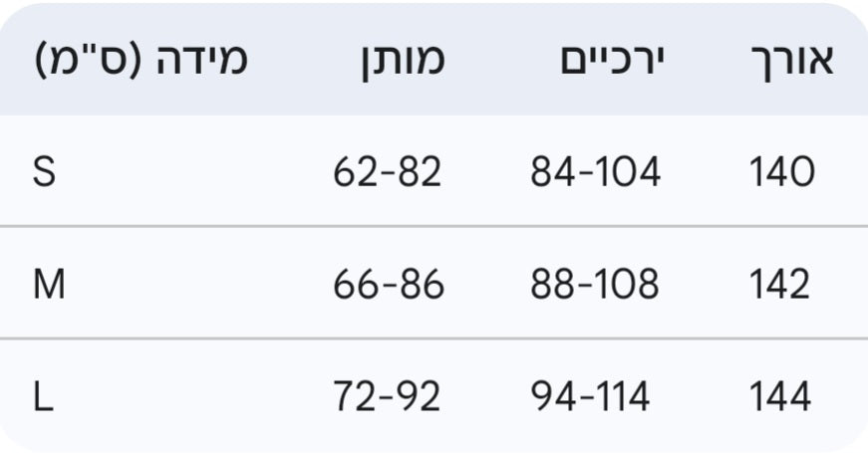Click the מידה (ס"מ) column header
This screenshot has width=868, height=453.
pos(141,61)
